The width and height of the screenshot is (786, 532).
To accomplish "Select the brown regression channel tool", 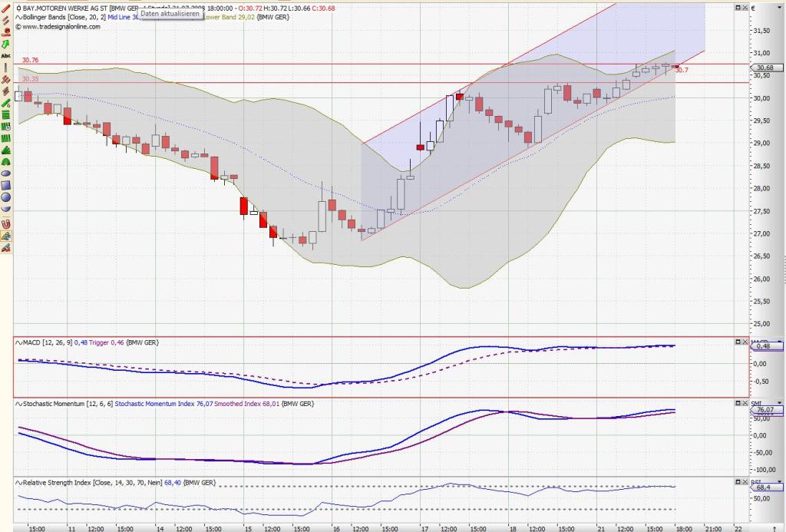I will [6, 91].
